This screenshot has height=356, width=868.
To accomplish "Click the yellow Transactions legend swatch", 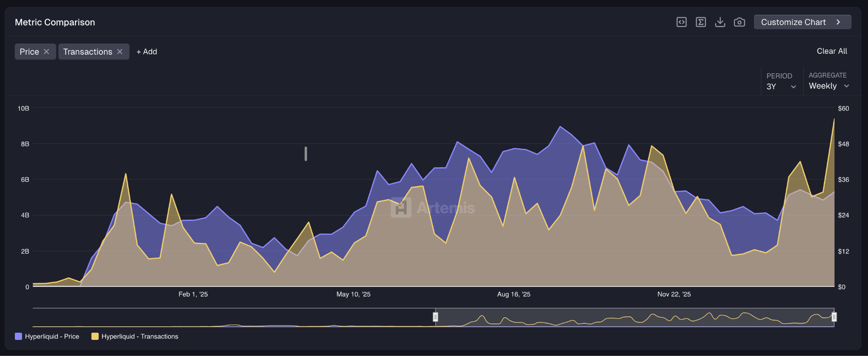I will 95,337.
